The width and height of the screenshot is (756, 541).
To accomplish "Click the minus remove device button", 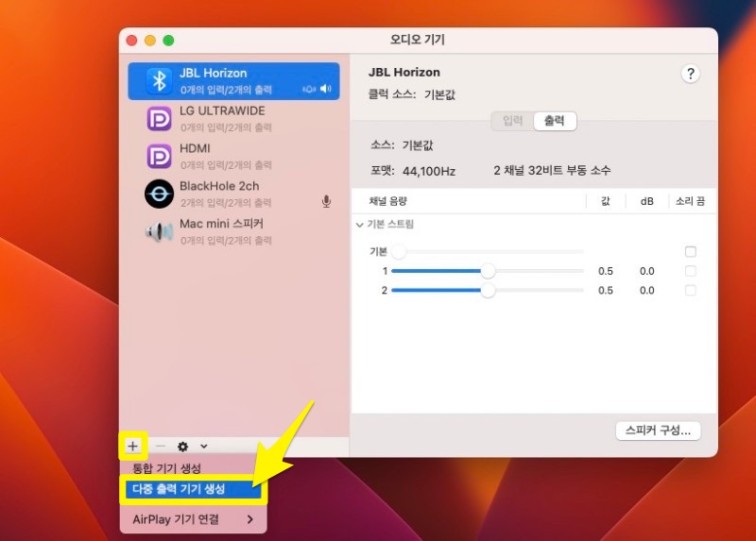I will [160, 447].
